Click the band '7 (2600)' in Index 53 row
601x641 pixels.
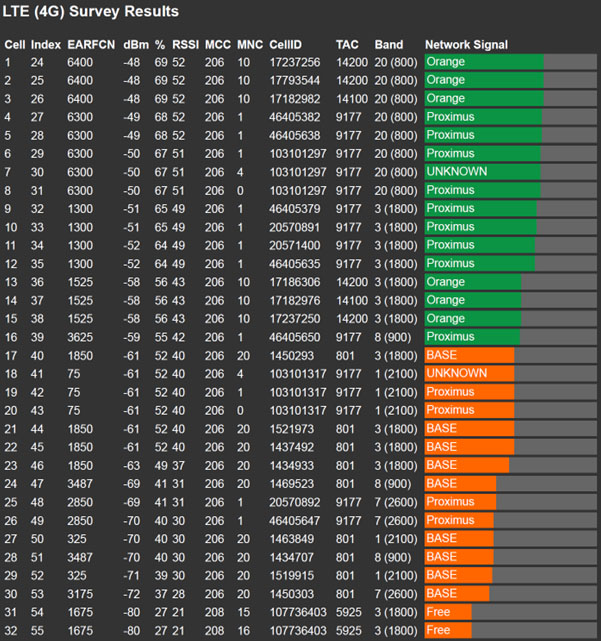[396, 594]
